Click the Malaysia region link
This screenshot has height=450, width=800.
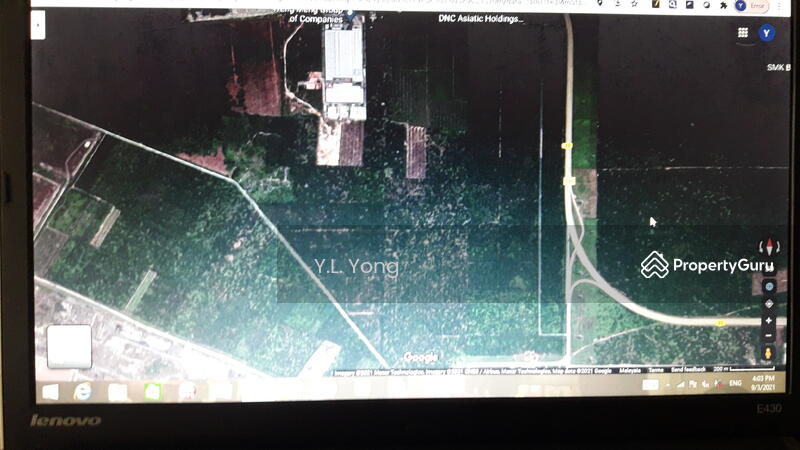click(x=629, y=369)
